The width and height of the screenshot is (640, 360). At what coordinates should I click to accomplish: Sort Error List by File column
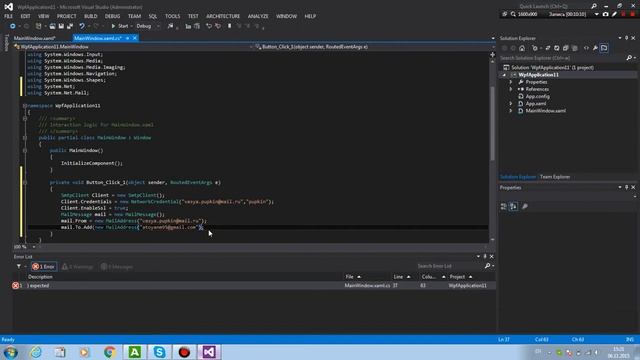(x=367, y=277)
